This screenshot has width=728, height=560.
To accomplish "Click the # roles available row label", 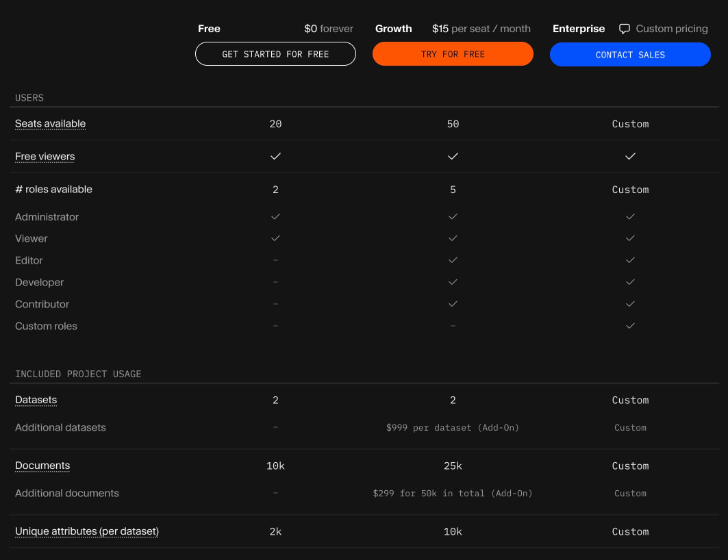I will click(53, 190).
